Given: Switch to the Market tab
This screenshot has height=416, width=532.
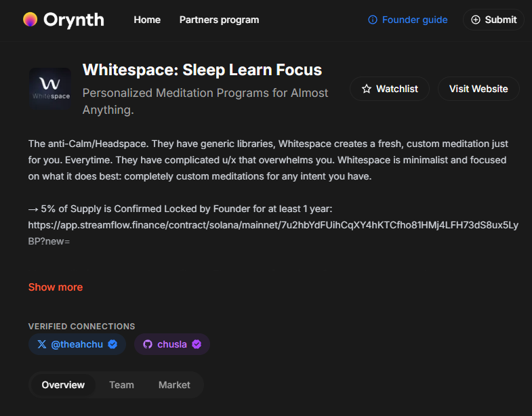Looking at the screenshot, I should 174,385.
